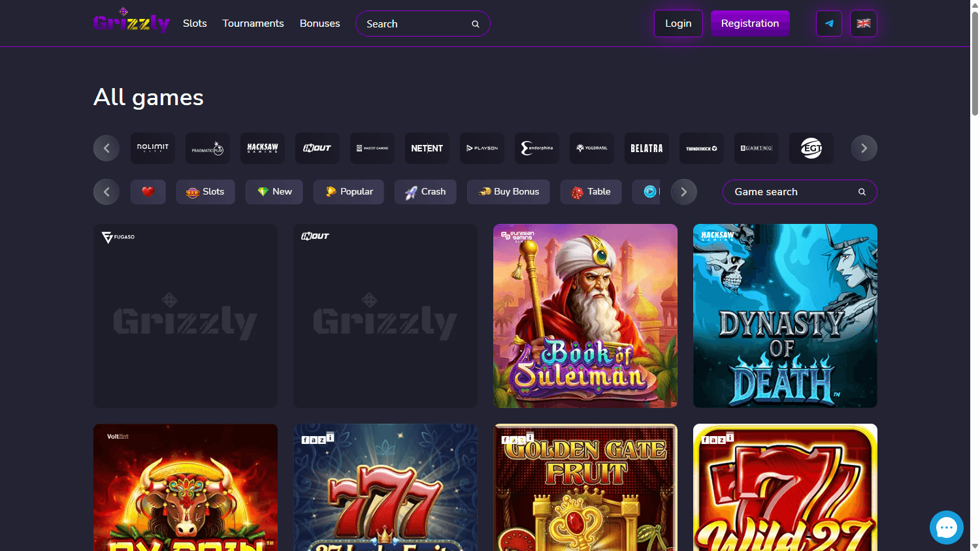Open the InOut placeholder game card
The height and width of the screenshot is (551, 980).
pos(385,316)
